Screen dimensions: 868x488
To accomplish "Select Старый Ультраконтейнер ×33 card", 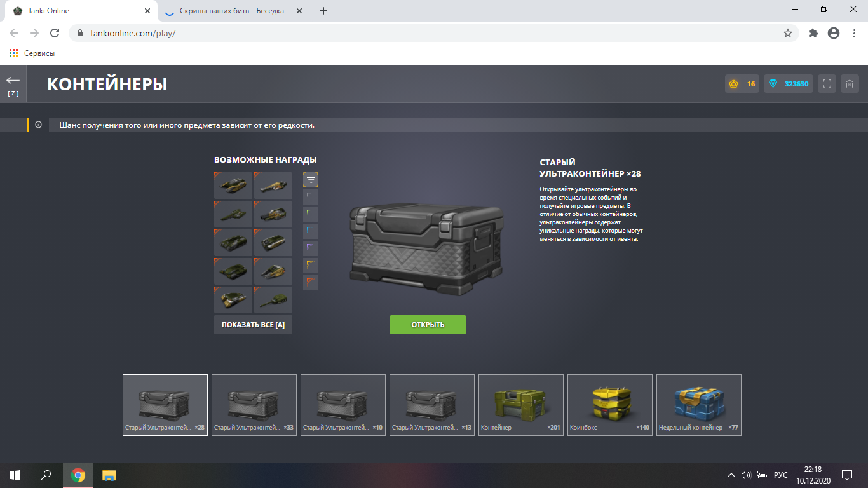I will (254, 405).
